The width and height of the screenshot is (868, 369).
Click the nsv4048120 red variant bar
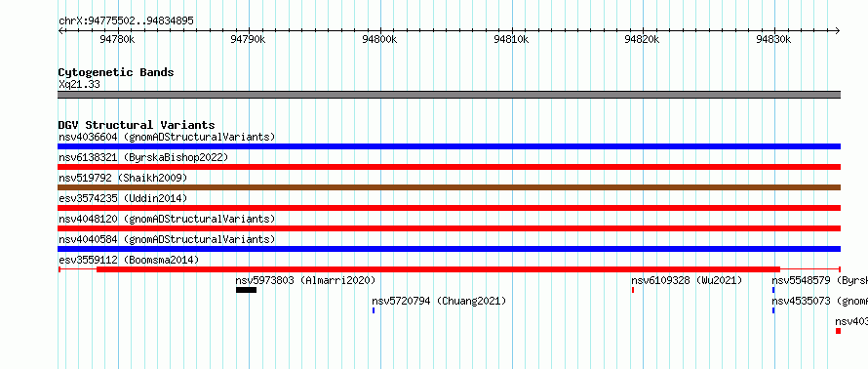pos(449,228)
